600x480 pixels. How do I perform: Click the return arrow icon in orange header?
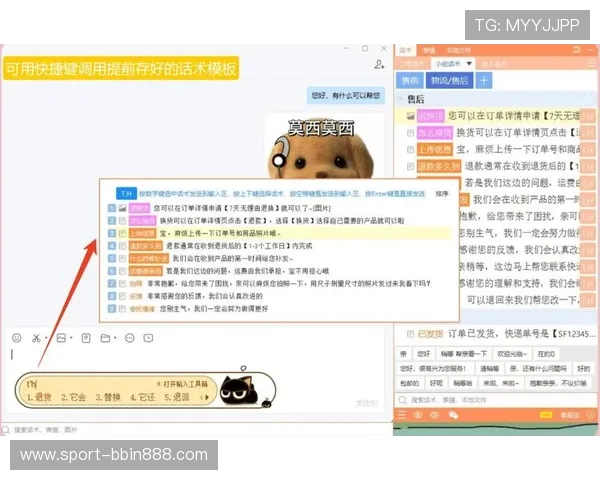(577, 50)
